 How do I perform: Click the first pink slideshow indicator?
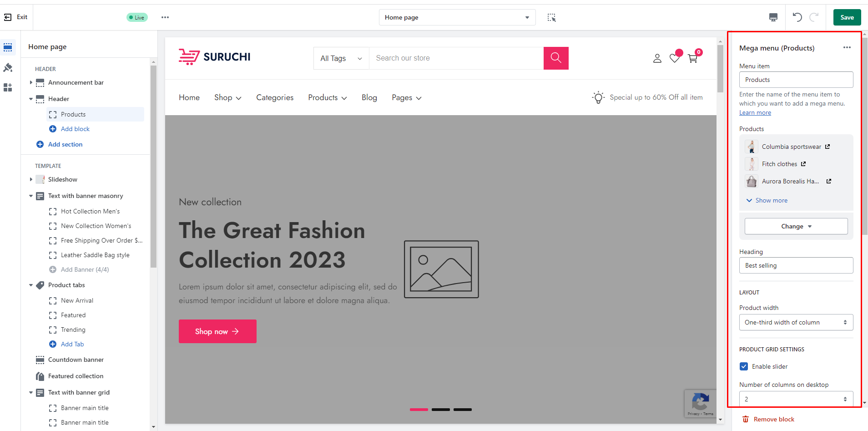[419, 410]
